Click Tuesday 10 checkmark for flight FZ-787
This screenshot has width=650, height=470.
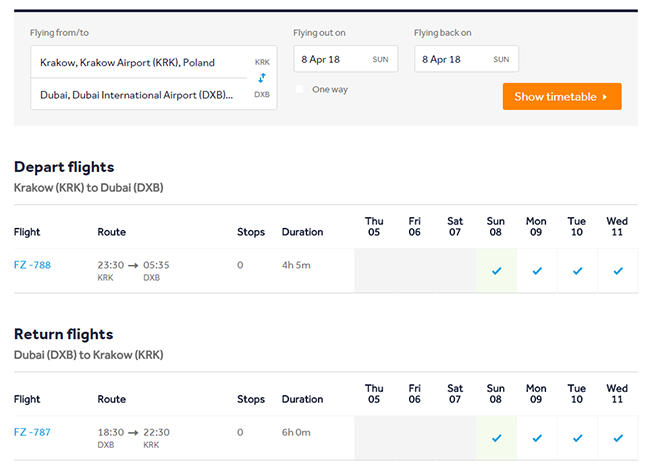[x=577, y=438]
